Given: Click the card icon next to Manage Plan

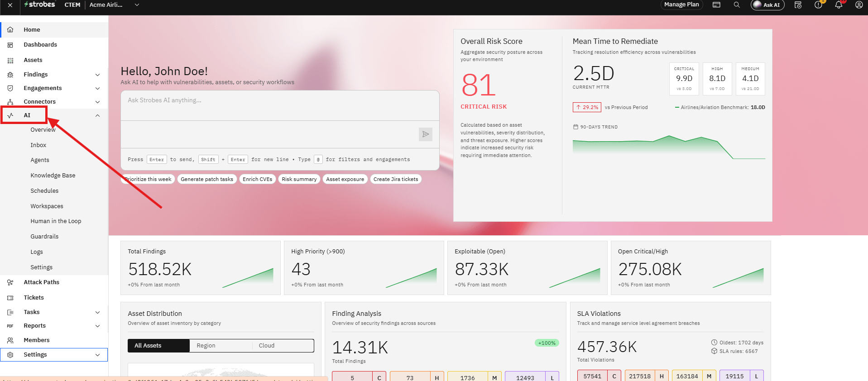Looking at the screenshot, I should pyautogui.click(x=716, y=5).
